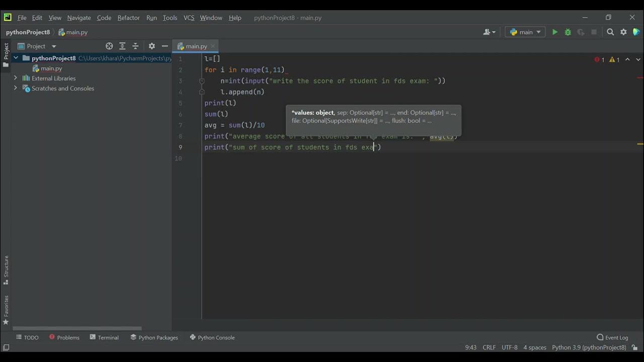
Task: Change 4 spaces indent setting
Action: click(x=535, y=347)
